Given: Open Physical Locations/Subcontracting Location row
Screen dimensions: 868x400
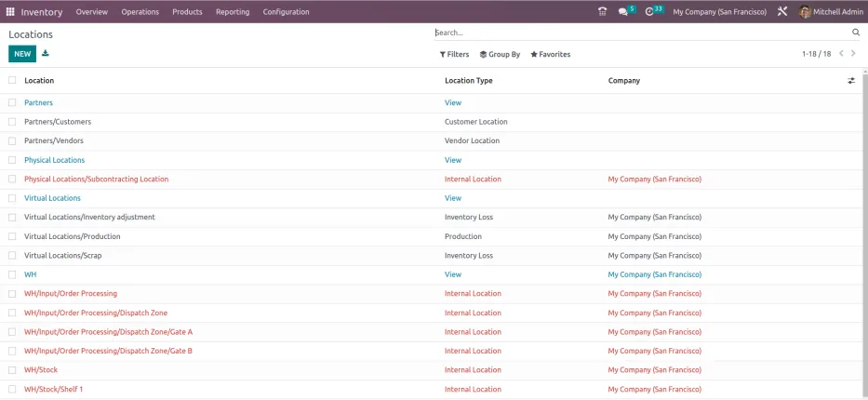Looking at the screenshot, I should pyautogui.click(x=97, y=179).
